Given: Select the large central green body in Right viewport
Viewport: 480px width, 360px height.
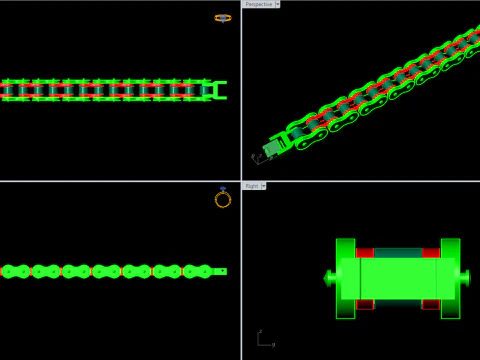Looking at the screenshot, I should pyautogui.click(x=398, y=278).
